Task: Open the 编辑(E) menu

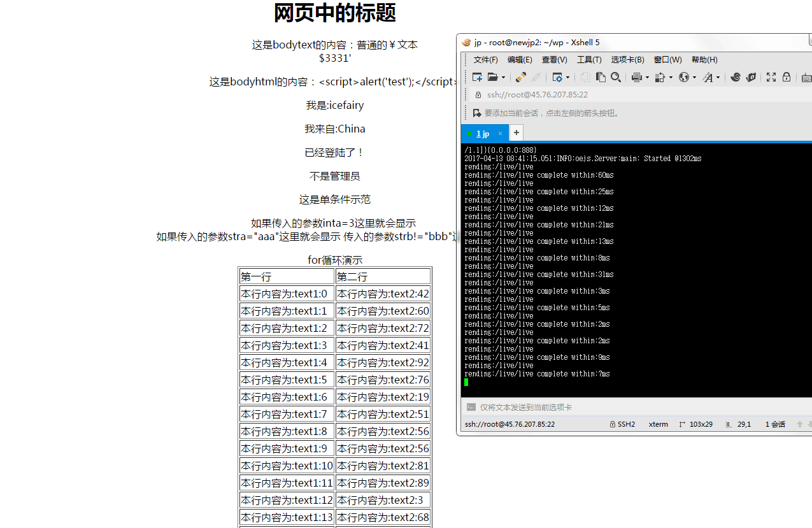Action: pyautogui.click(x=520, y=60)
